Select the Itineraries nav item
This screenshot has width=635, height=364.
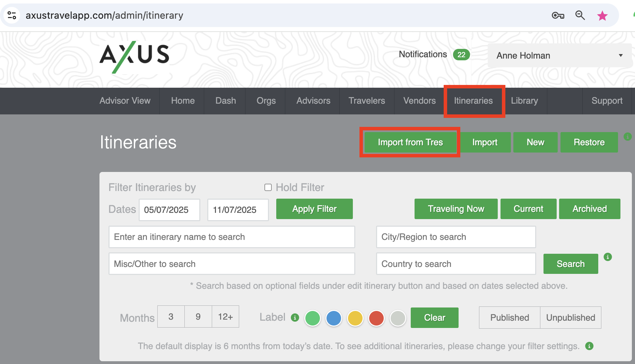point(473,101)
